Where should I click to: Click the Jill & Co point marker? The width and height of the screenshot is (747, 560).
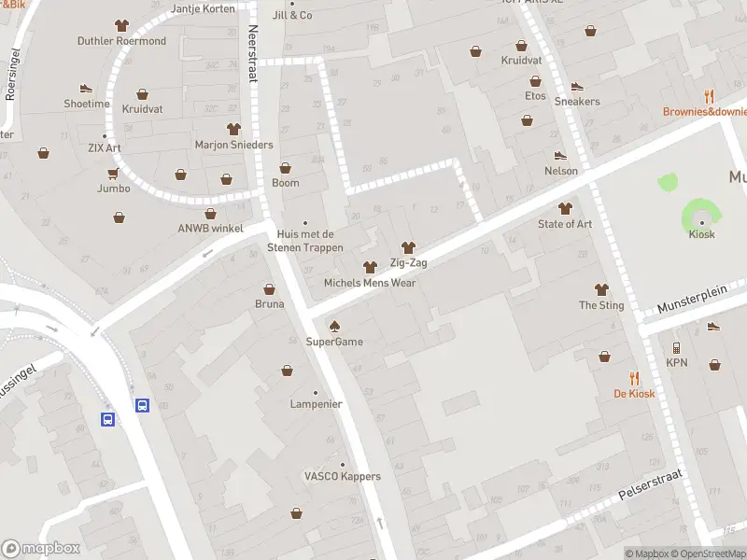tap(292, 4)
